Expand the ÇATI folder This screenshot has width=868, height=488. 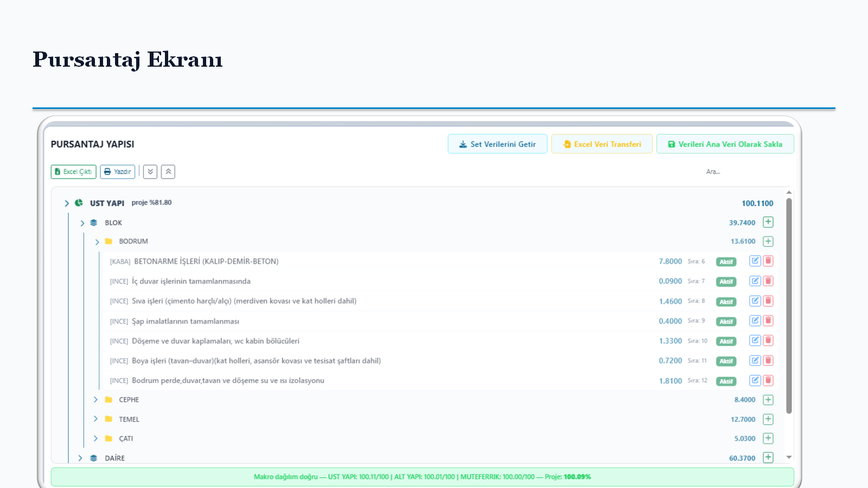95,438
